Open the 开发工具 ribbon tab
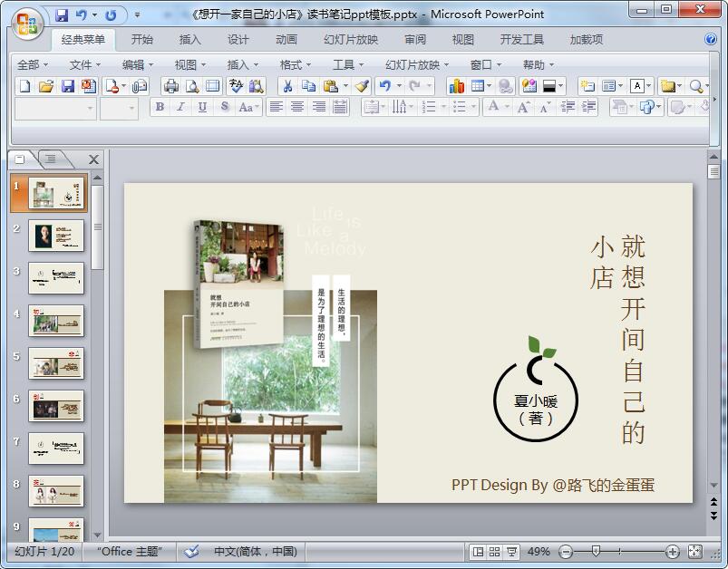This screenshot has height=569, width=728. click(x=521, y=40)
